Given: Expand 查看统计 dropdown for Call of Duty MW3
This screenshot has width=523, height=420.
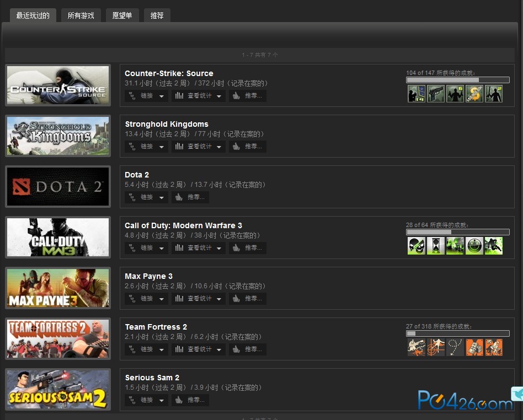Looking at the screenshot, I should (x=199, y=248).
